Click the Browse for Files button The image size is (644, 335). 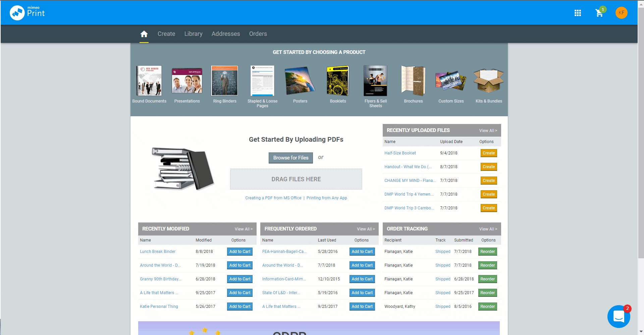[x=290, y=158]
